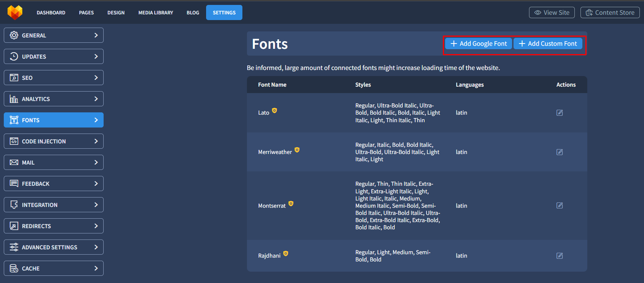Expand Integration section chevron

(96, 205)
